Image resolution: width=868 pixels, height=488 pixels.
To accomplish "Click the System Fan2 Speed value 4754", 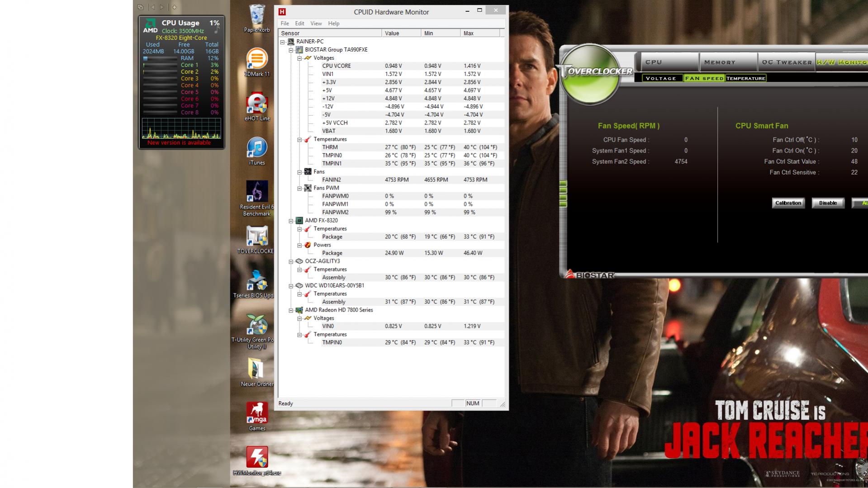I will (681, 161).
